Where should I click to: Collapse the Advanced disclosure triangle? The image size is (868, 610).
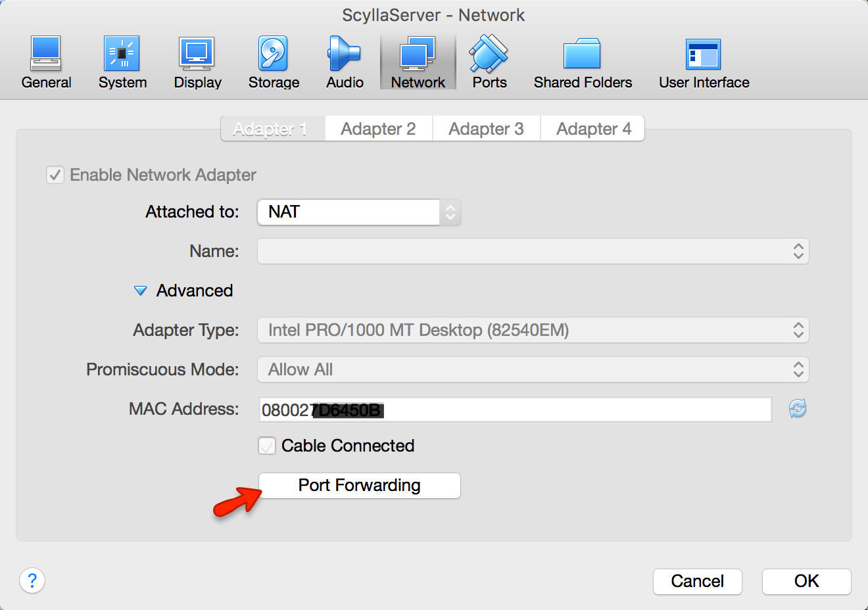click(x=140, y=291)
